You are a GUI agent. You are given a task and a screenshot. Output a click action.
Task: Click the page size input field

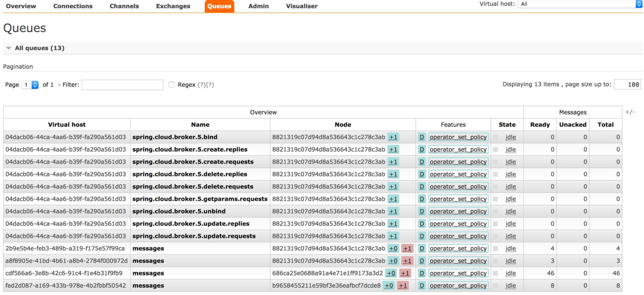point(627,84)
